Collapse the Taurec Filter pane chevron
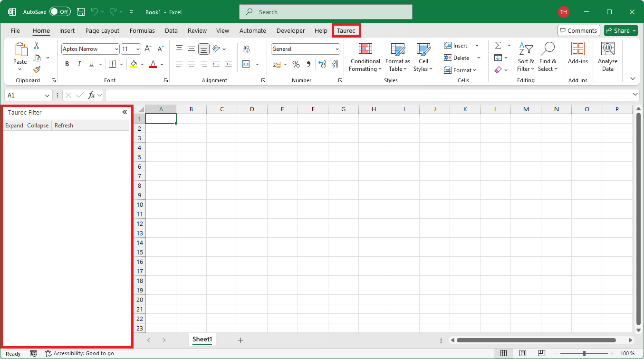 pyautogui.click(x=124, y=112)
